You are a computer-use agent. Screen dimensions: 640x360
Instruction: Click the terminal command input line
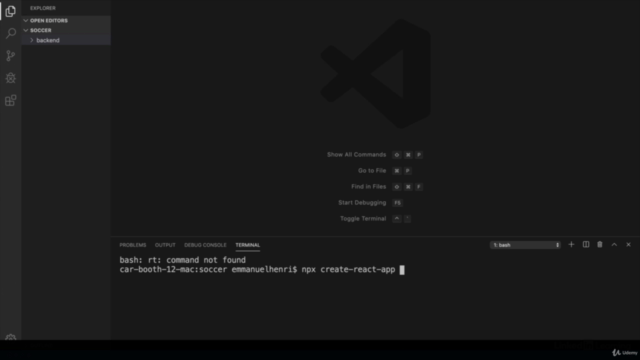pyautogui.click(x=262, y=270)
